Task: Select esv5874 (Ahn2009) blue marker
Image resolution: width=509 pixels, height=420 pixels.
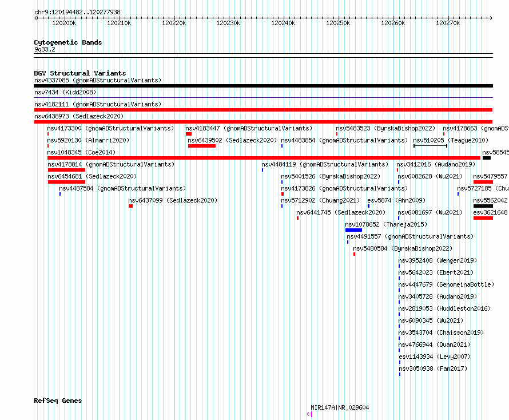Action: pyautogui.click(x=368, y=206)
